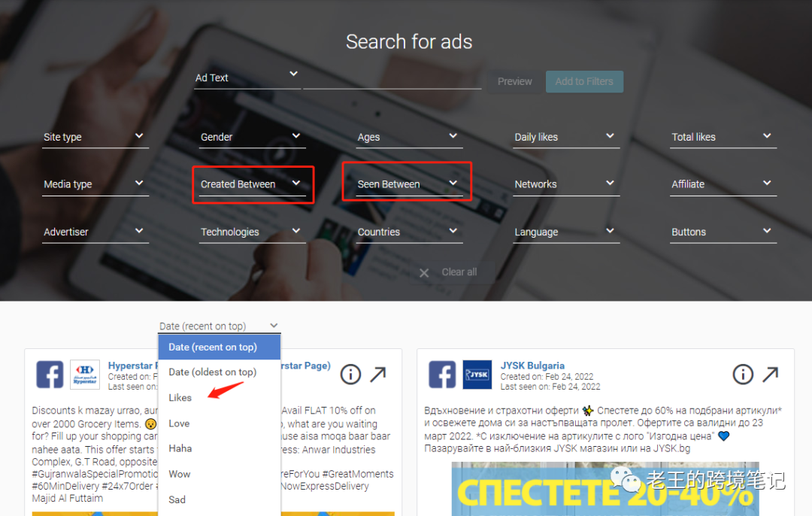The image size is (812, 516).
Task: Open JYSK Bulgaria advertiser link
Action: click(532, 366)
